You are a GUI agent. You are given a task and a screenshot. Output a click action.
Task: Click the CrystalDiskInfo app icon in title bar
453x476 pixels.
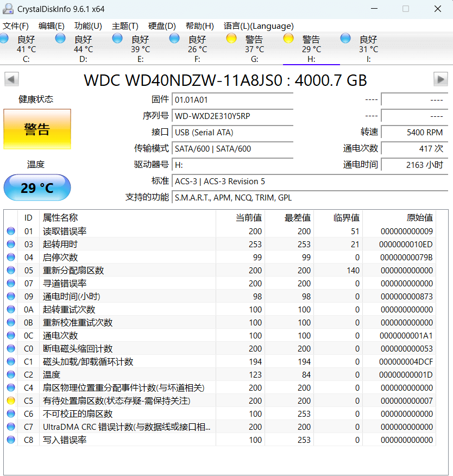coord(8,9)
